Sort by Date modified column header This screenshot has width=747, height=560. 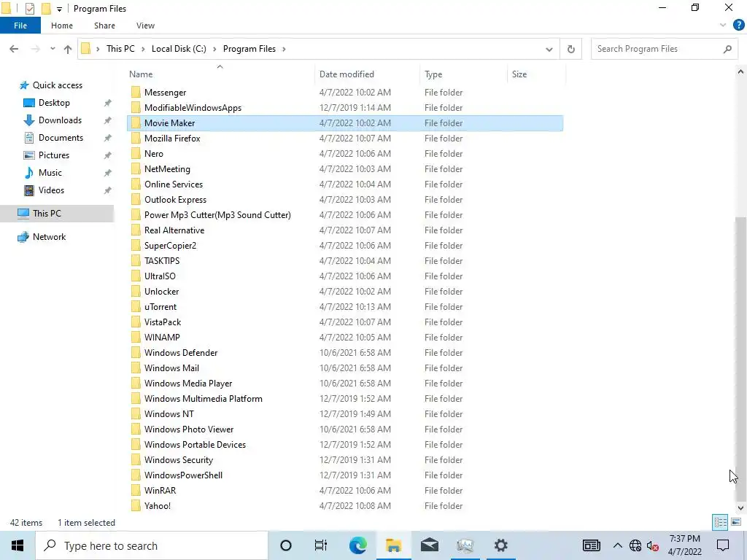point(347,74)
